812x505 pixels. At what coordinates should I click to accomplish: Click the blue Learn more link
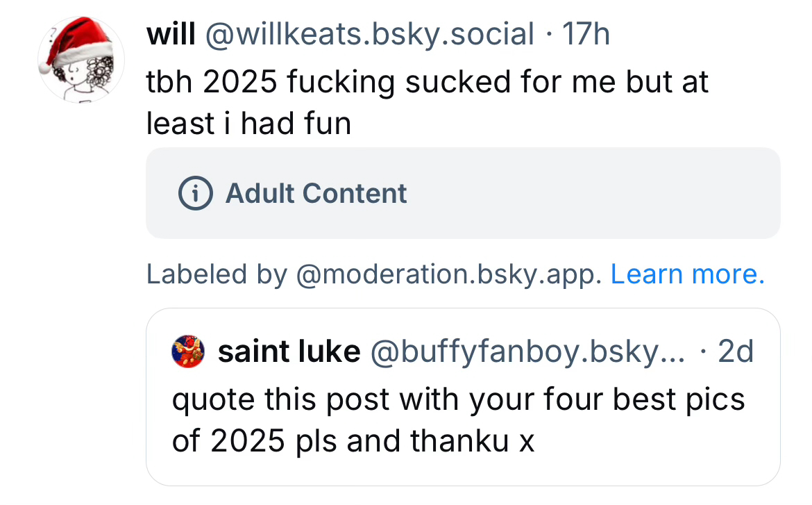click(687, 275)
